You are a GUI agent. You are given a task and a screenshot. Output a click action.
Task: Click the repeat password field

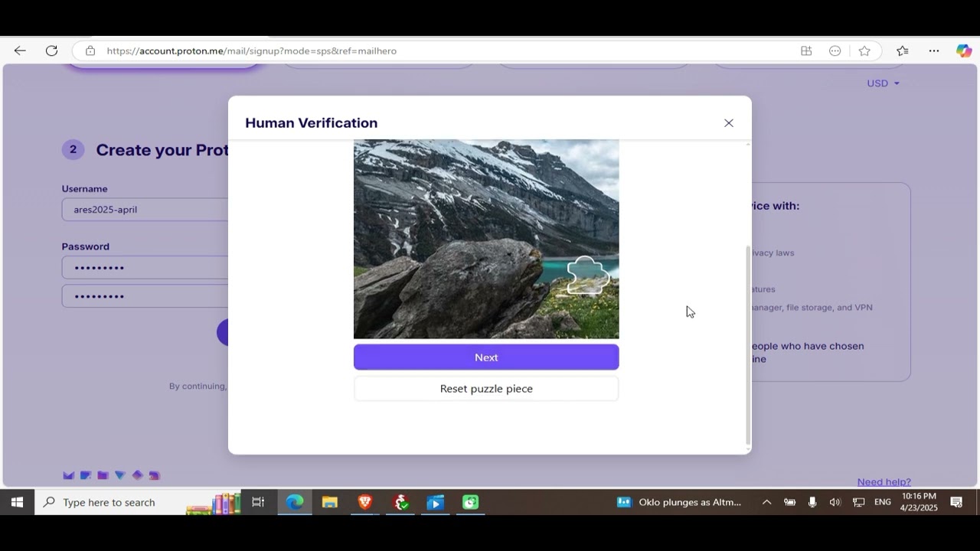(x=145, y=296)
